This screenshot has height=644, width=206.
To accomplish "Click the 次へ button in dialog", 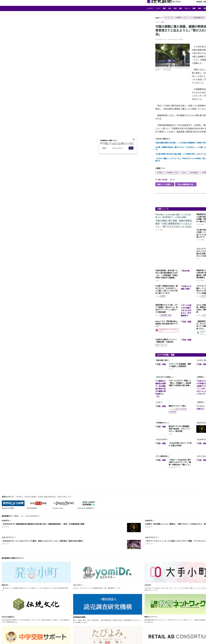I will [131, 148].
